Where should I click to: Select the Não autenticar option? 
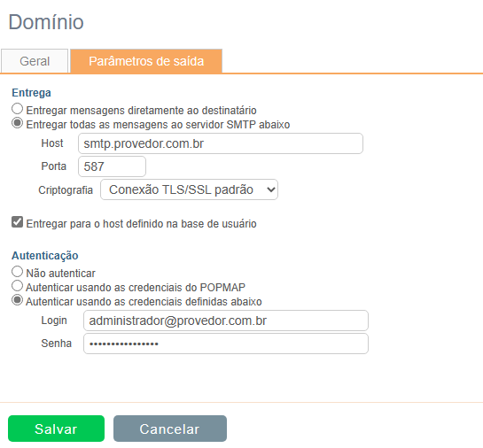[x=17, y=272]
